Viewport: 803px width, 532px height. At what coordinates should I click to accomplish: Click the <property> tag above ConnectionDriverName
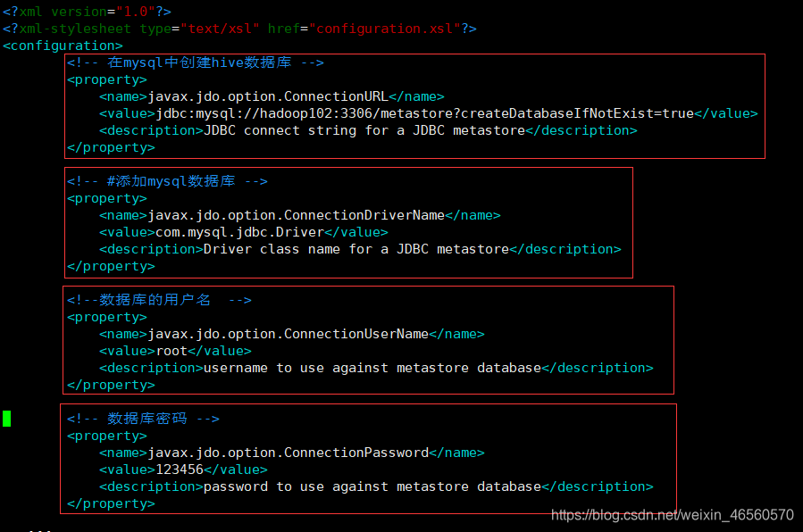point(107,198)
